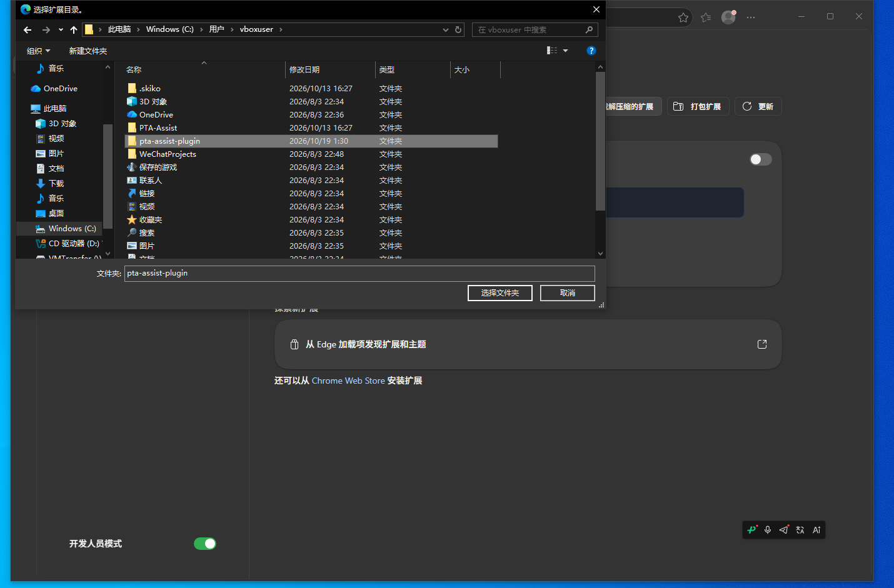
Task: Open the 组织 dropdown menu
Action: point(39,51)
